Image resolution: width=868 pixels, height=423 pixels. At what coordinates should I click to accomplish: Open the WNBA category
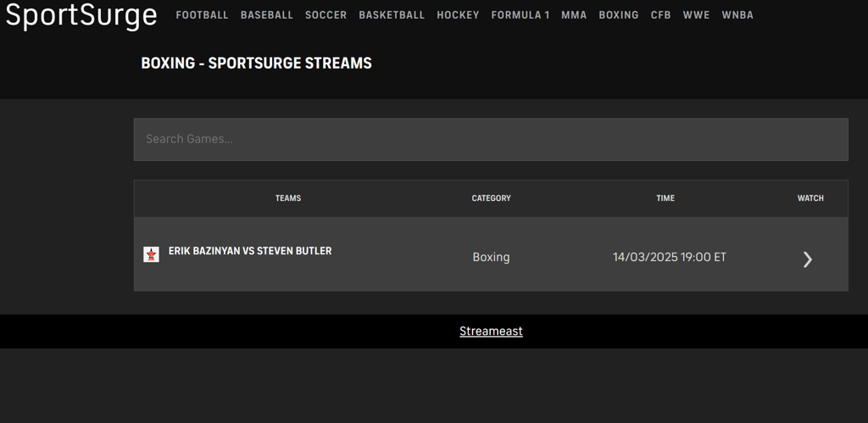pyautogui.click(x=737, y=15)
